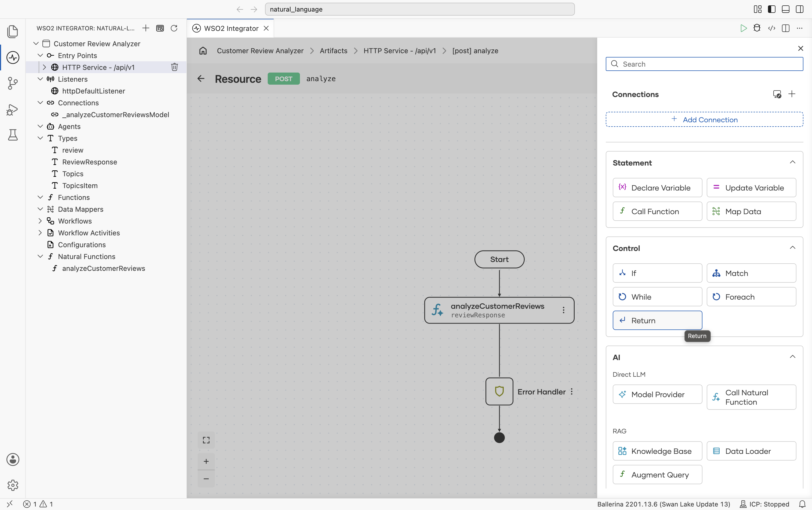
Task: Collapse the Types tree node
Action: [40, 138]
